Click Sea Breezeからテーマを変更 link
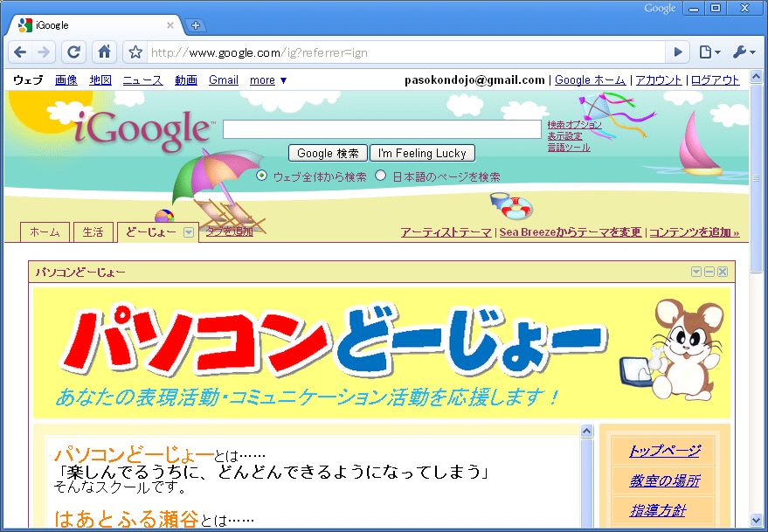Viewport: 768px width, 532px height. tap(571, 232)
